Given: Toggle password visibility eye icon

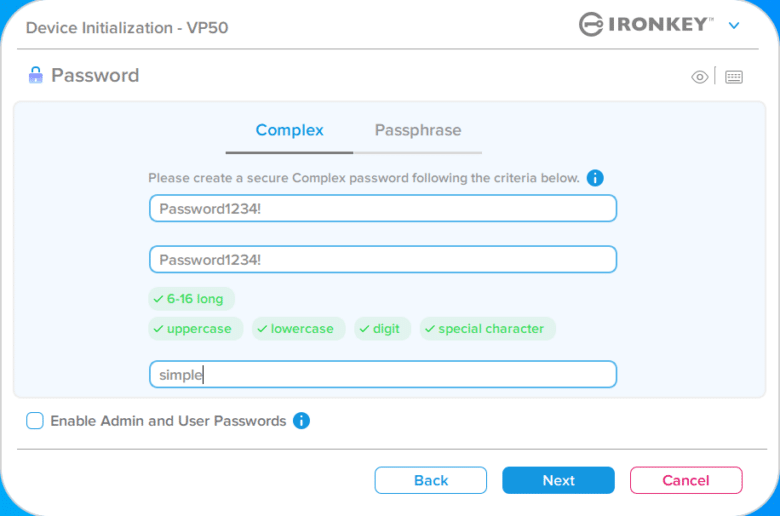Looking at the screenshot, I should 699,77.
